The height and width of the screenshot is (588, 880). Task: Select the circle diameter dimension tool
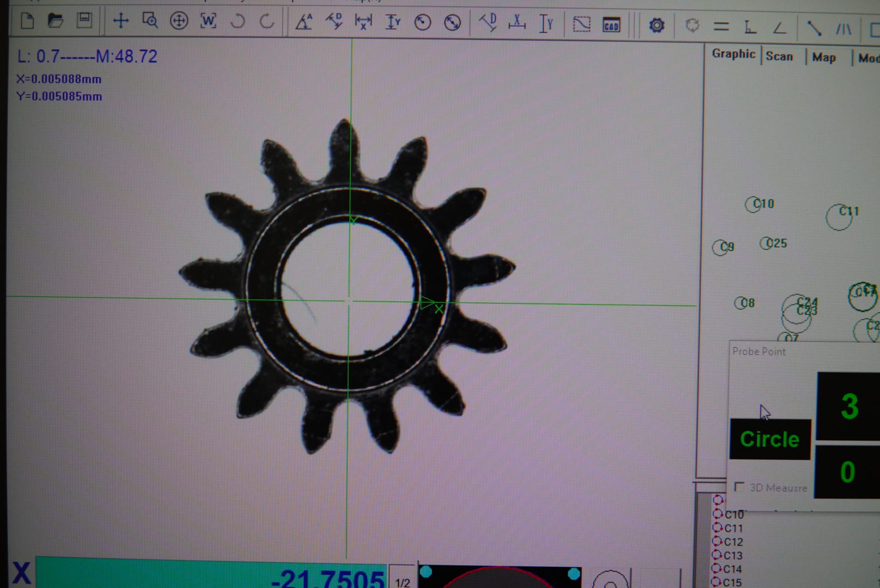[x=452, y=22]
